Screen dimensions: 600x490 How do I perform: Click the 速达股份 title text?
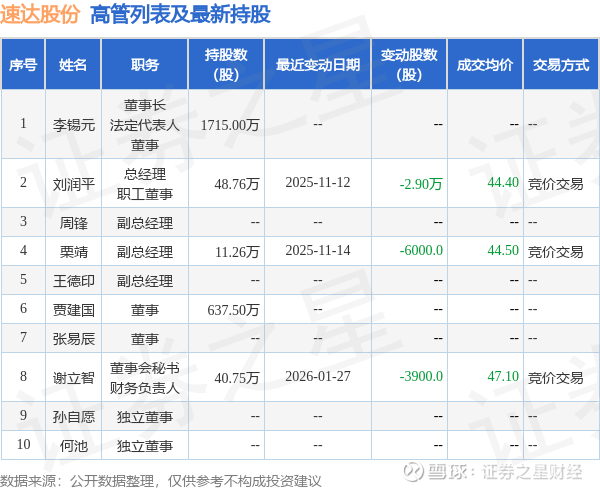coord(40,15)
